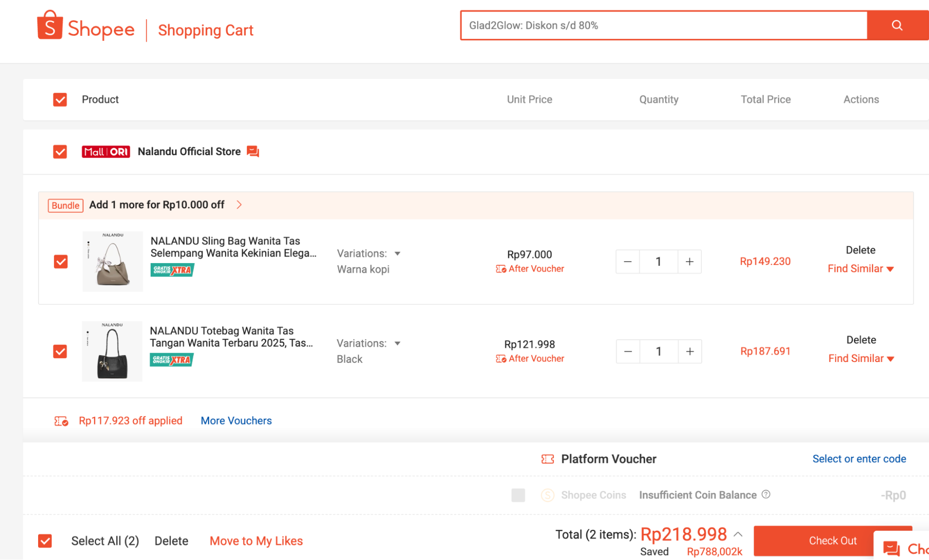
Task: Click the shop voucher ticket icon
Action: pyautogui.click(x=61, y=421)
